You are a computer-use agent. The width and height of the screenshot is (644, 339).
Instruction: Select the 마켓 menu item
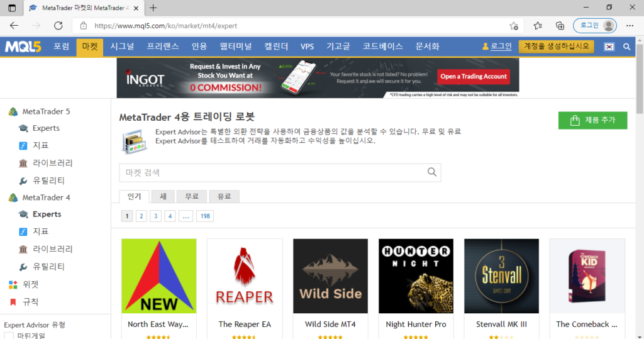(89, 47)
